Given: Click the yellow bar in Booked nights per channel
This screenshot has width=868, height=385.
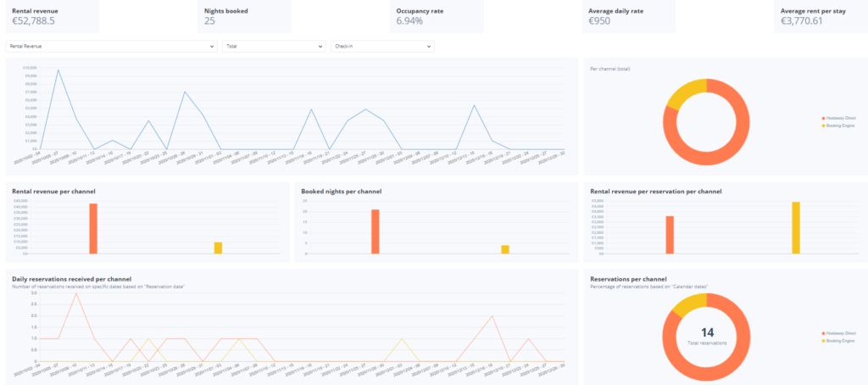Looking at the screenshot, I should (505, 249).
